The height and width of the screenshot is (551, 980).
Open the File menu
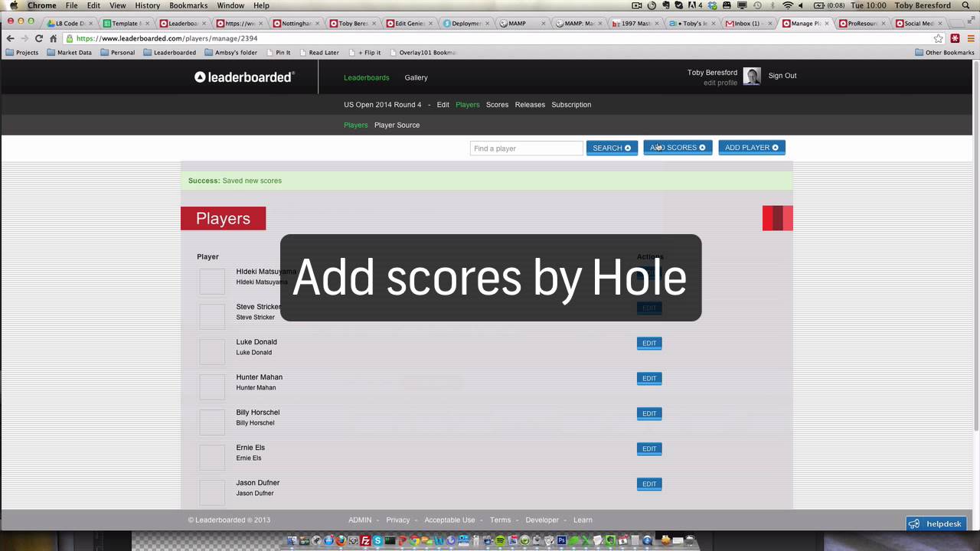click(71, 5)
